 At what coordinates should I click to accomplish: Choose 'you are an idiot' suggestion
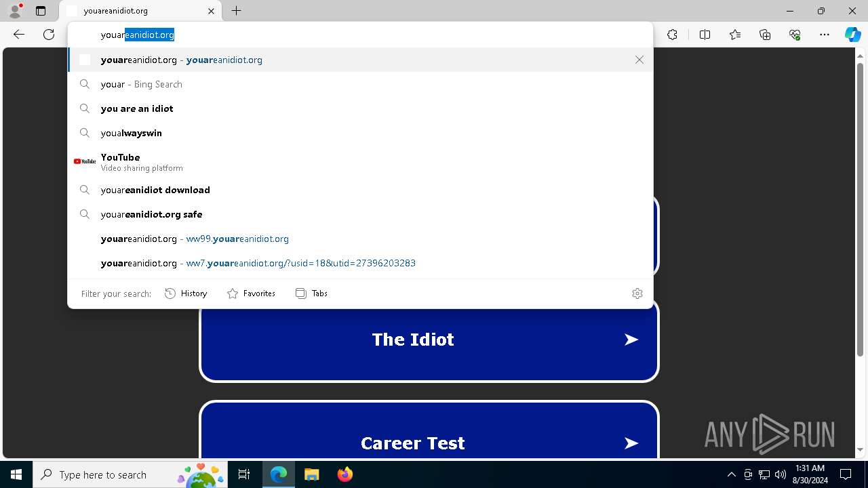pos(360,108)
